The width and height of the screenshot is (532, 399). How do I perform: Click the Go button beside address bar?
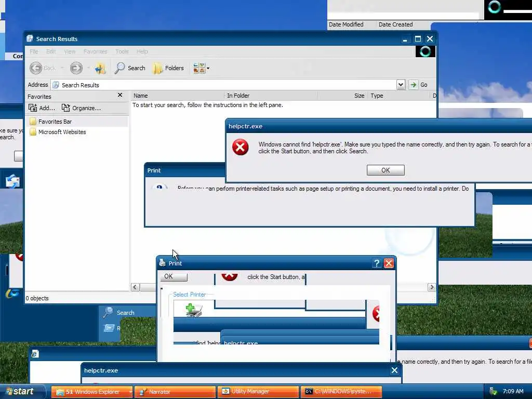418,85
